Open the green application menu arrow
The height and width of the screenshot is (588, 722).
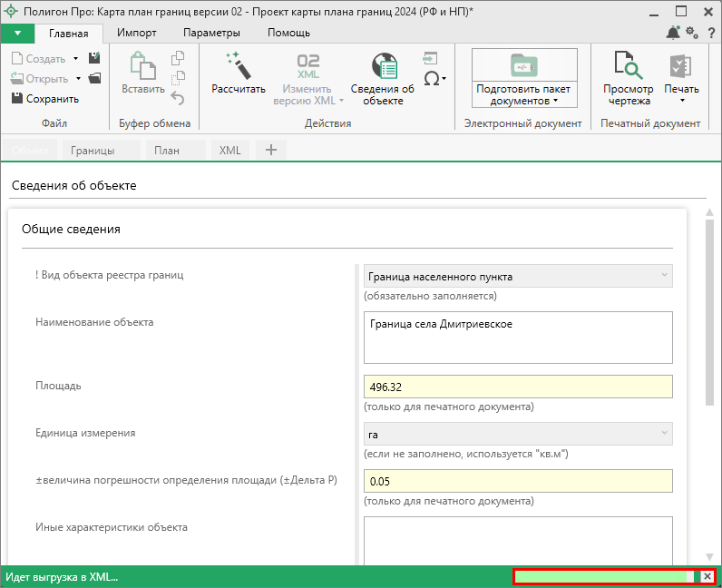click(x=17, y=33)
